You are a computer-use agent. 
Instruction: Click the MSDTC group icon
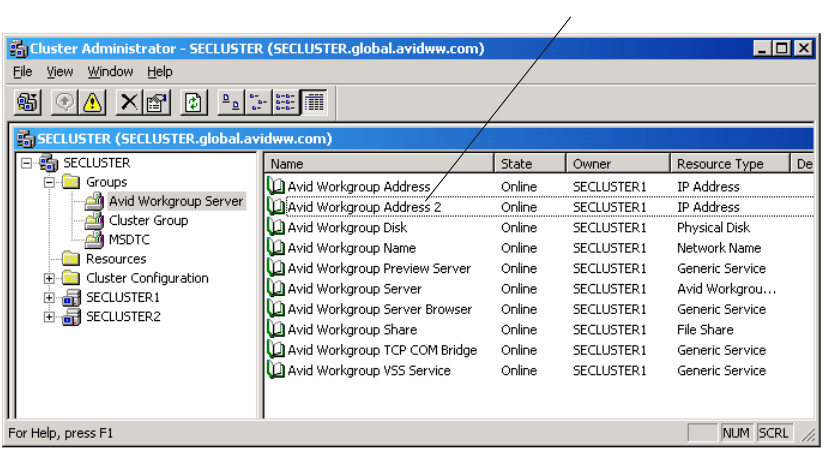click(x=94, y=240)
